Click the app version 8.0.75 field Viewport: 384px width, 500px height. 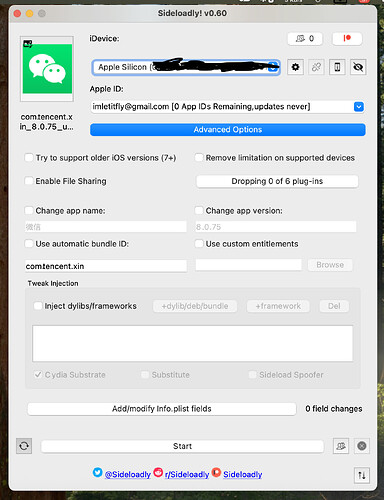(x=276, y=227)
